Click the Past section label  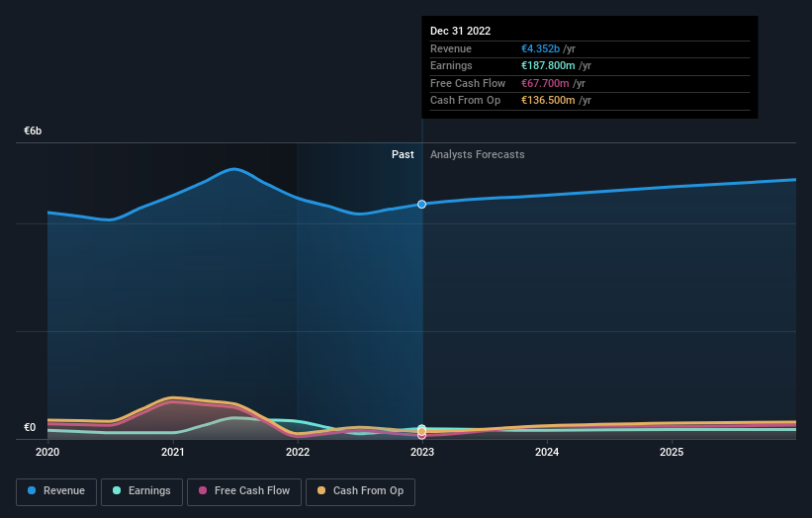[x=403, y=155]
